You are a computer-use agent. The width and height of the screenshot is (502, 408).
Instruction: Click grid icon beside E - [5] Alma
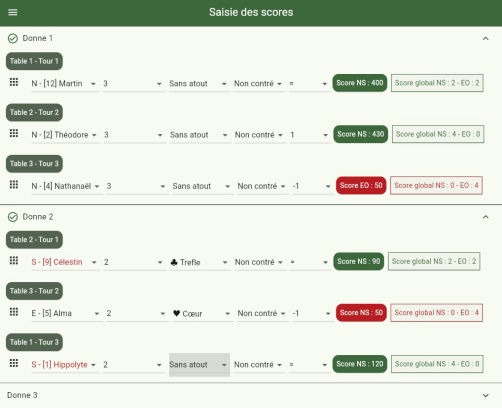coord(14,312)
